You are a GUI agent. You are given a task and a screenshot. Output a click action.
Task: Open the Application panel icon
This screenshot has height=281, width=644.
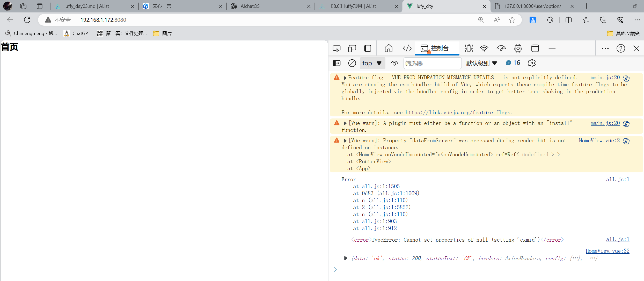click(x=535, y=48)
